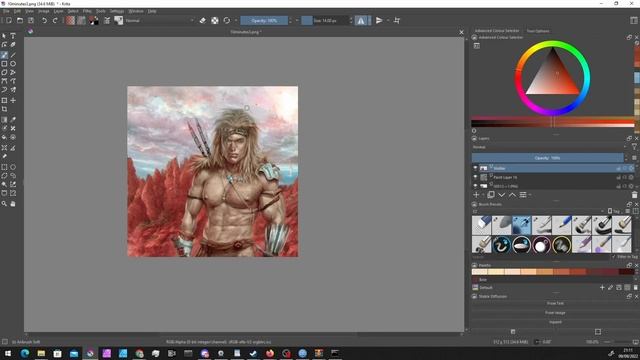The height and width of the screenshot is (360, 640).
Task: Toggle wrap around mode
Action: tap(397, 20)
